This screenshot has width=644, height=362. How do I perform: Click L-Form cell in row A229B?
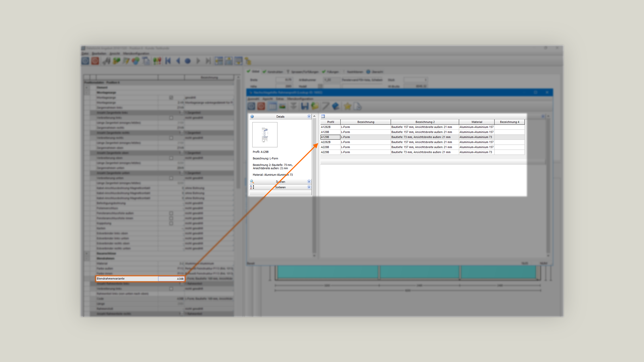coord(366,152)
